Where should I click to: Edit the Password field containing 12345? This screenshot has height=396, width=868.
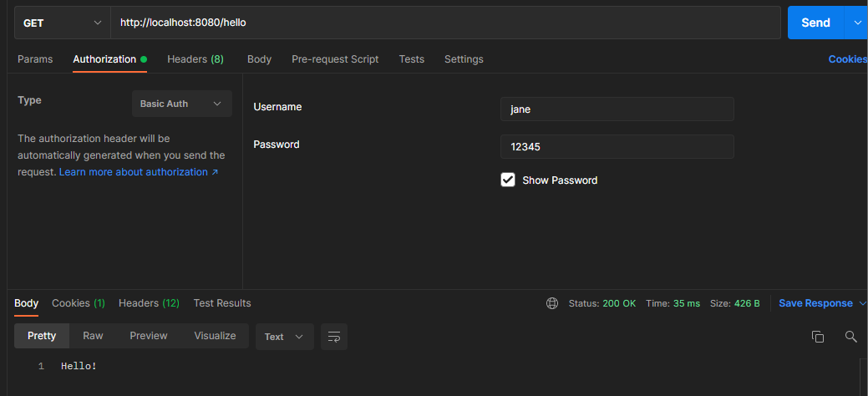pos(617,147)
